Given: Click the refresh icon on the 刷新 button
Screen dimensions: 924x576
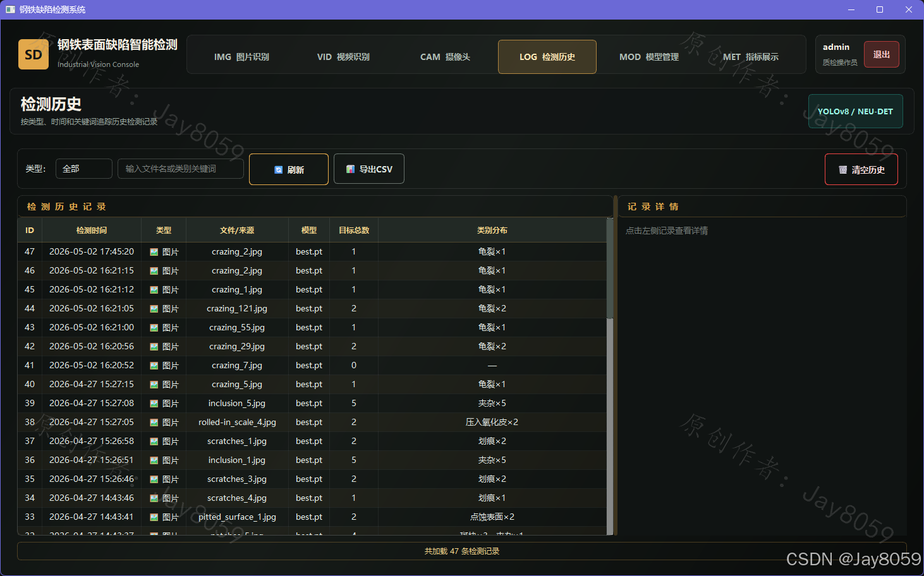Looking at the screenshot, I should pos(279,170).
